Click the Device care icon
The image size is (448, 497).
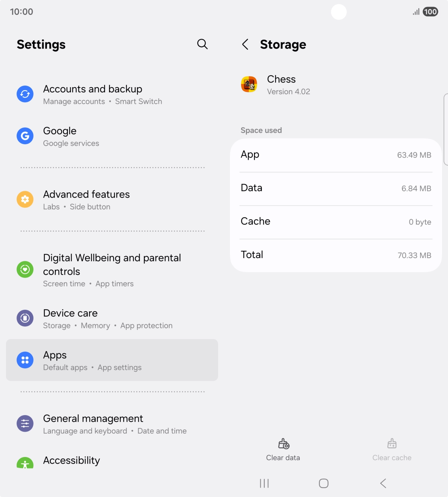click(25, 318)
